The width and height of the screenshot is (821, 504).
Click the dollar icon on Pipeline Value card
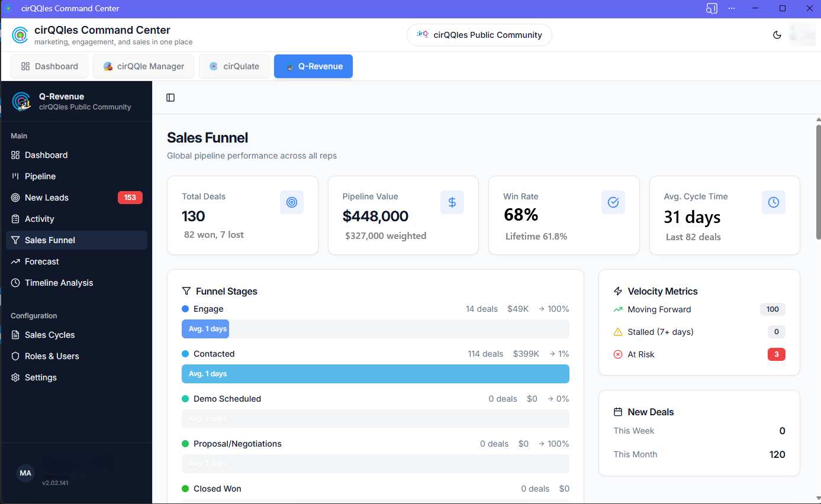452,202
